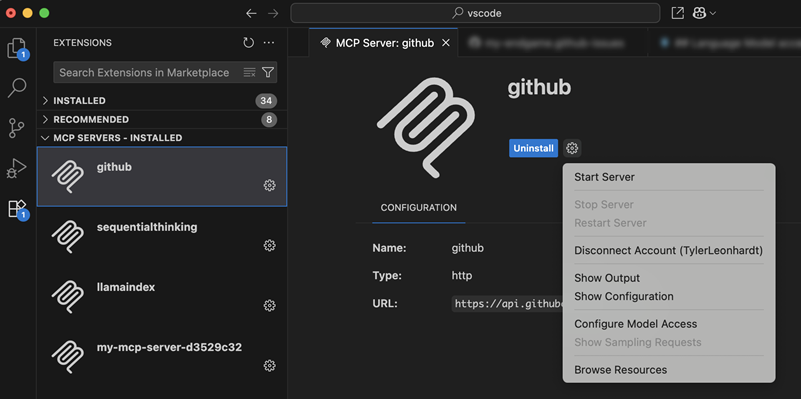Click the github server URL value
Viewport: 801px width, 399px height.
[x=507, y=304]
